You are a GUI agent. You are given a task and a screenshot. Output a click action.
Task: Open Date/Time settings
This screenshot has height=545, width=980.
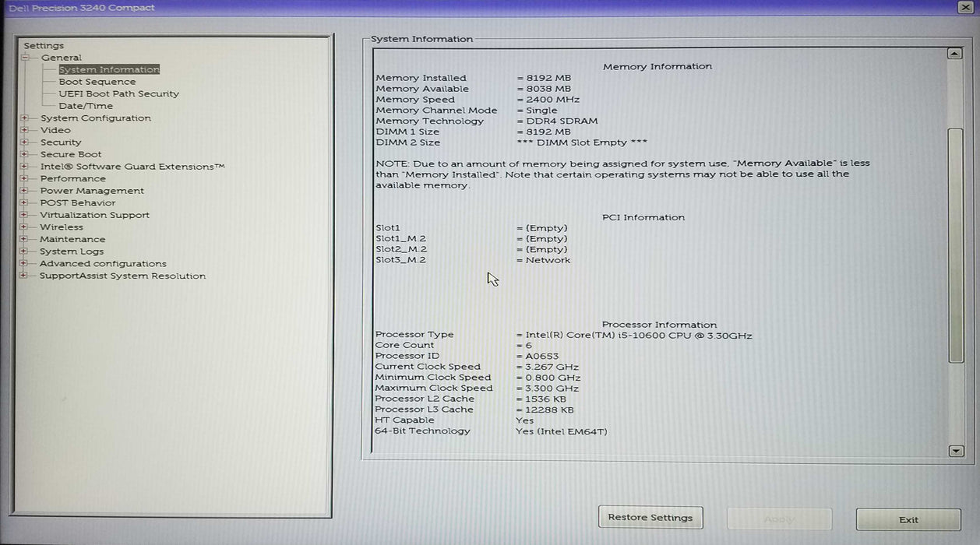(86, 106)
